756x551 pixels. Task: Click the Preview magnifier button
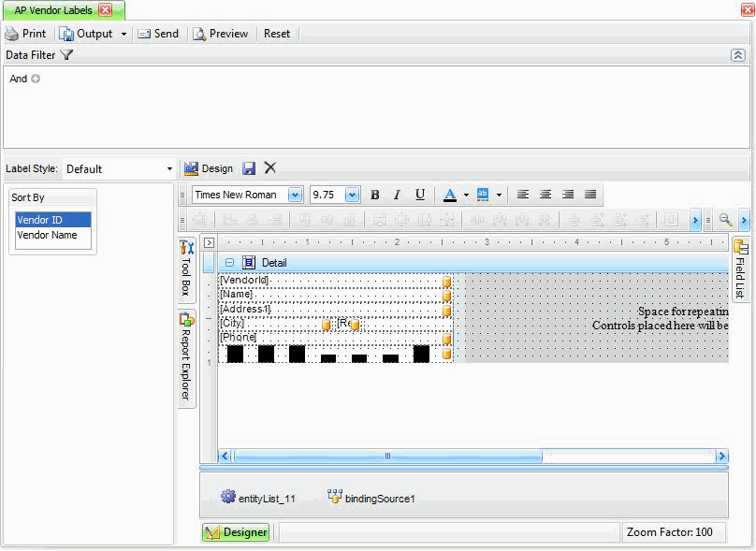[x=221, y=34]
